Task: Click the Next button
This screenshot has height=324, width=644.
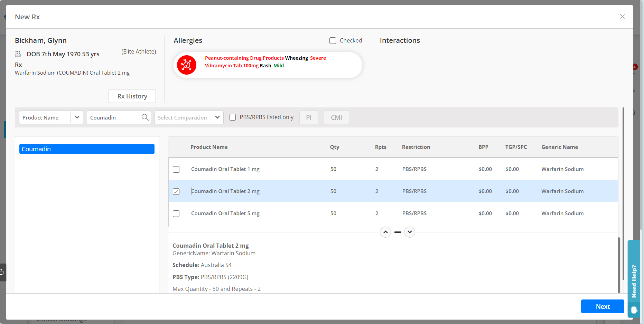Action: click(603, 306)
